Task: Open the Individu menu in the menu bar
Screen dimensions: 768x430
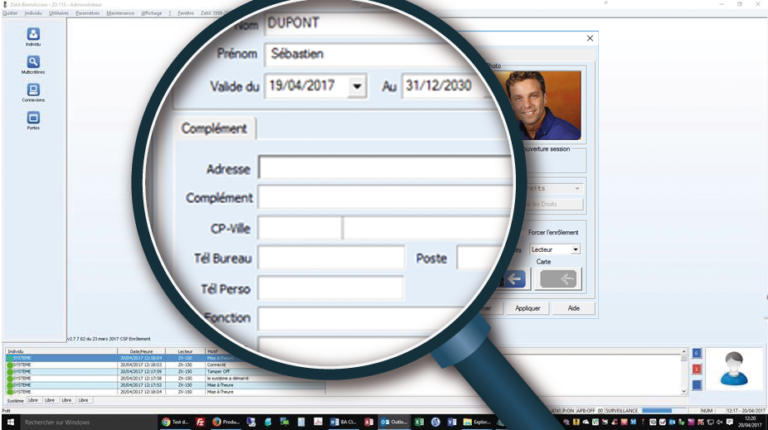Action: pos(33,13)
